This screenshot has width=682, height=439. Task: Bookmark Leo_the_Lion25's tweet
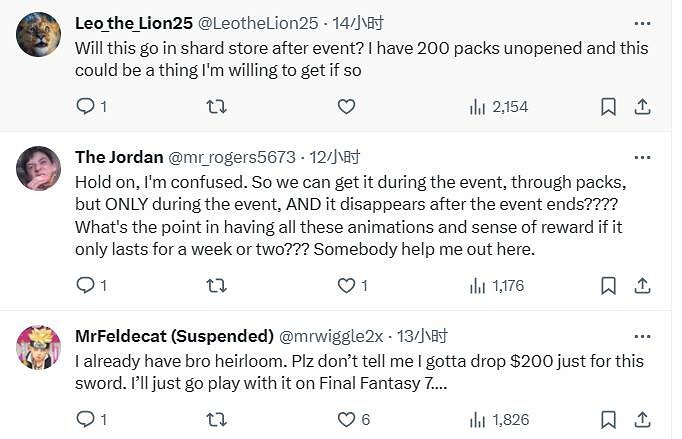click(608, 106)
